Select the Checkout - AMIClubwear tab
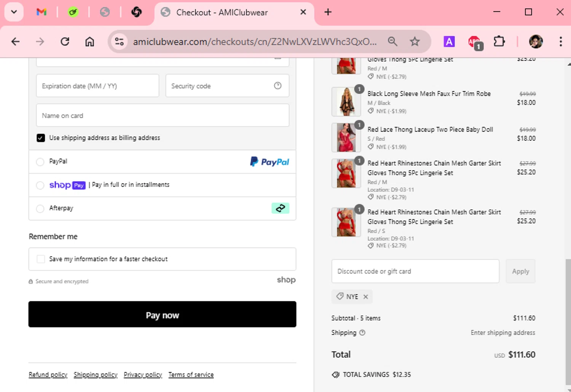 coord(234,12)
